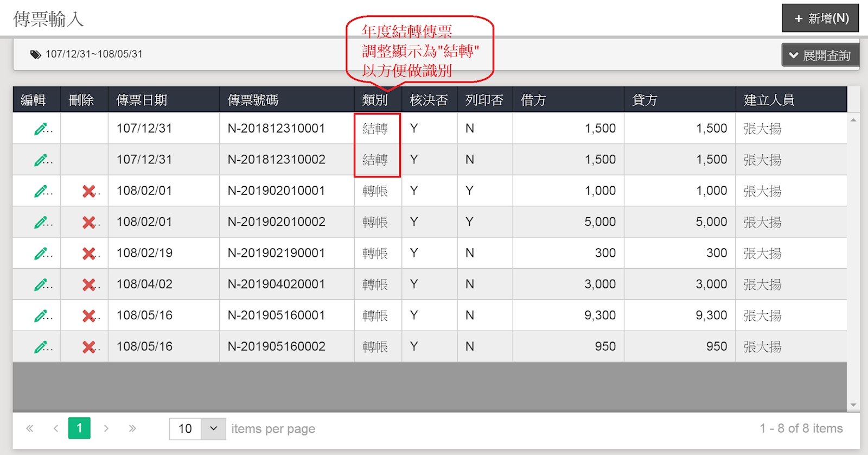The width and height of the screenshot is (868, 455).
Task: Sort by 借方 column header
Action: (533, 100)
